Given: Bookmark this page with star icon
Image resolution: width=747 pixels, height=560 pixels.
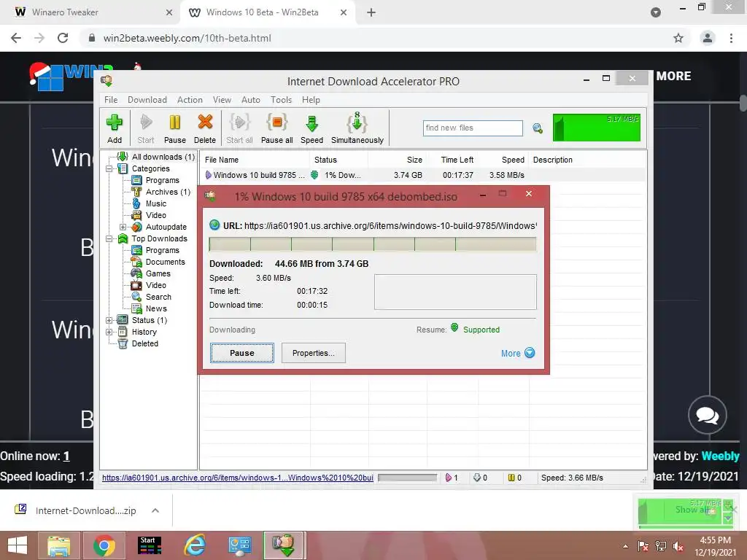Looking at the screenshot, I should pyautogui.click(x=678, y=38).
